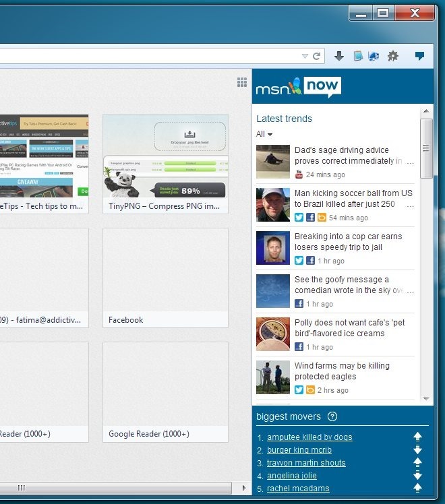Open 'amputee killed by dogs' link

309,437
